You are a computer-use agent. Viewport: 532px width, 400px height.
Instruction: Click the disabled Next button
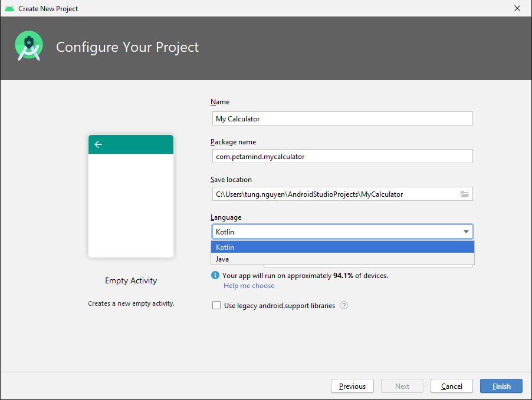[402, 386]
